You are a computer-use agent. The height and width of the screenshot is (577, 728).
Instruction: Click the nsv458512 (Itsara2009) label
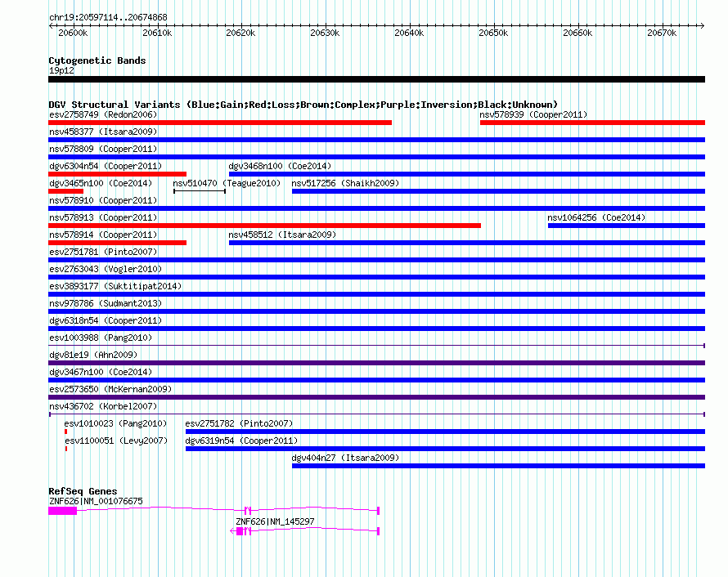[282, 235]
